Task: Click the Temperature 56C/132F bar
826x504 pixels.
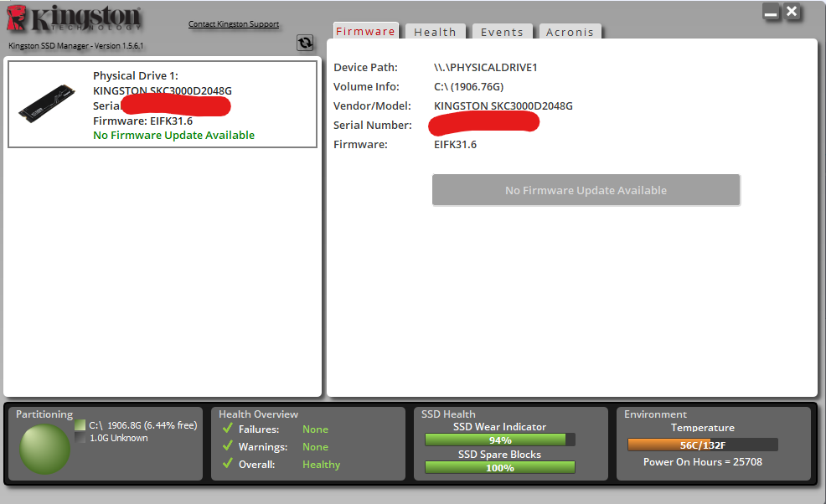Action: (x=703, y=445)
